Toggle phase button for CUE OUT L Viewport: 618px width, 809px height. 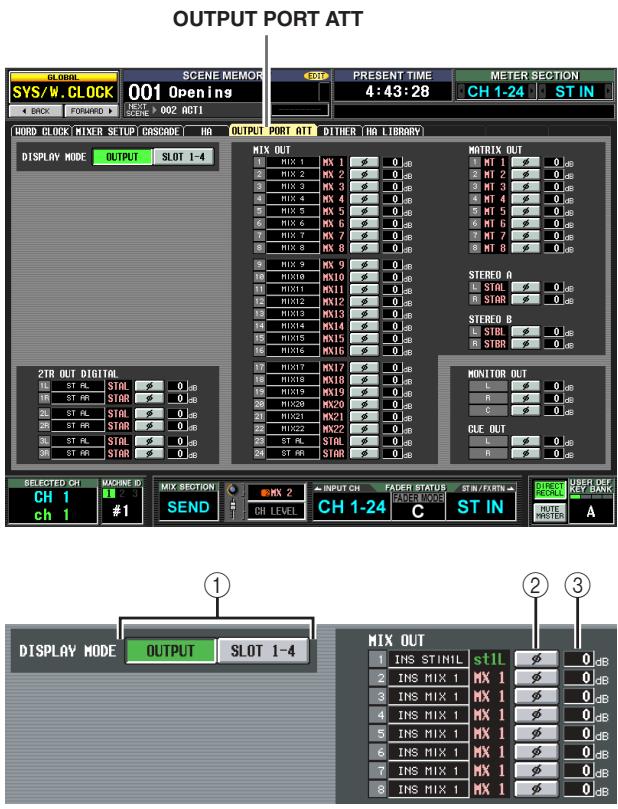(526, 441)
